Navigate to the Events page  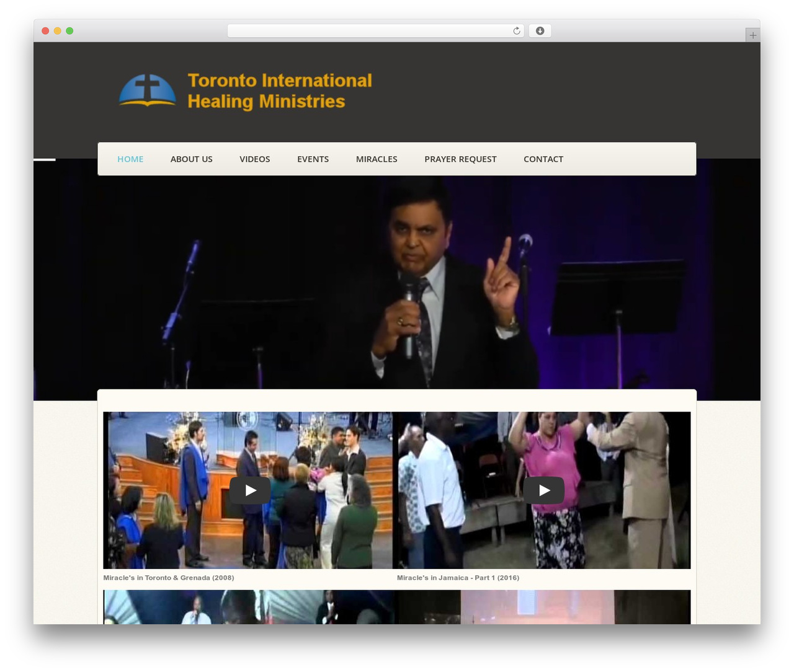click(x=313, y=159)
